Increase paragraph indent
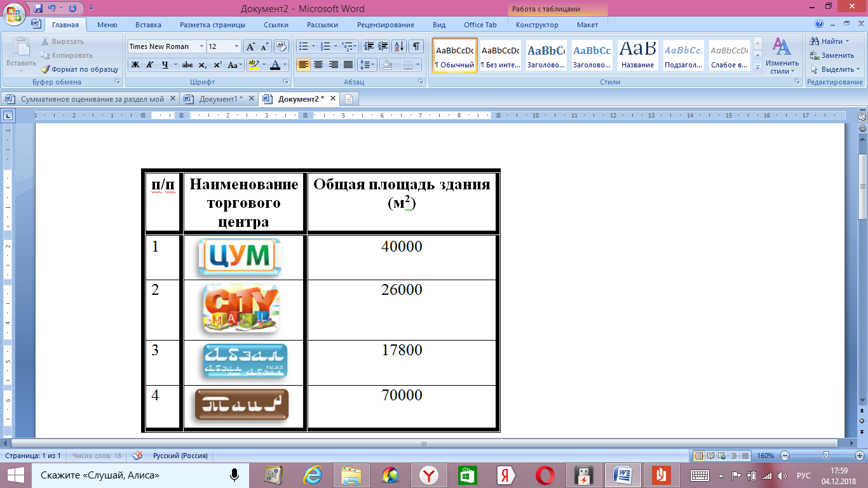This screenshot has width=868, height=488. pyautogui.click(x=383, y=46)
